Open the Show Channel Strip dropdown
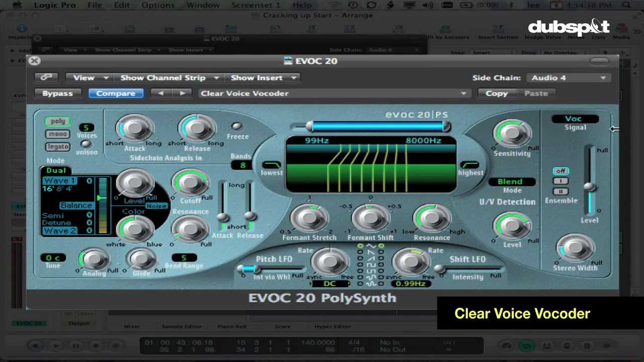644x362 pixels. click(170, 77)
